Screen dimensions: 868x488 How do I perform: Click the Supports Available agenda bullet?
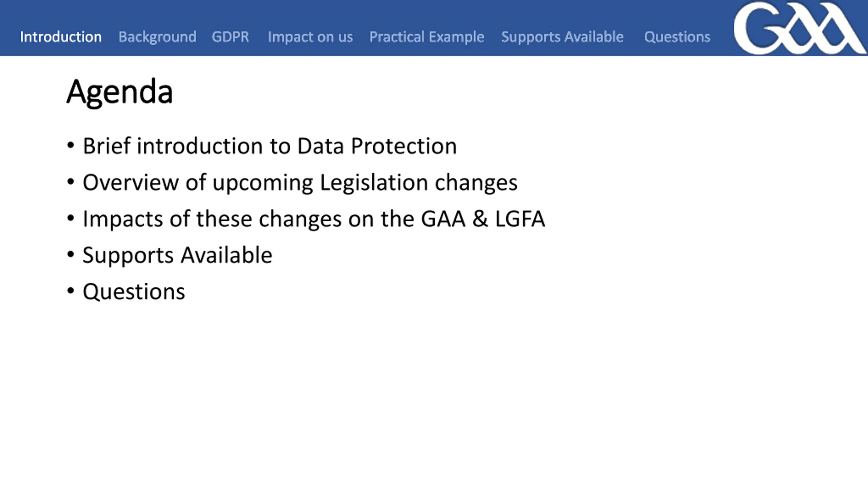click(177, 255)
